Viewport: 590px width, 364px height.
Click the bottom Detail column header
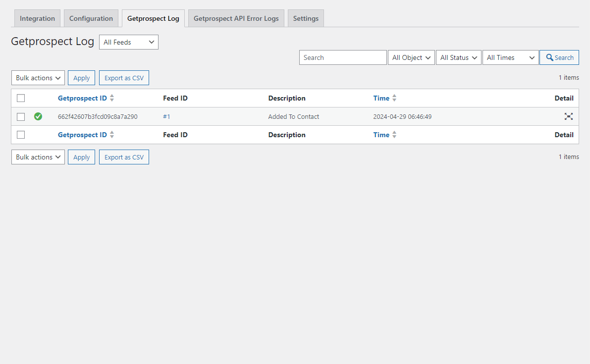point(564,135)
